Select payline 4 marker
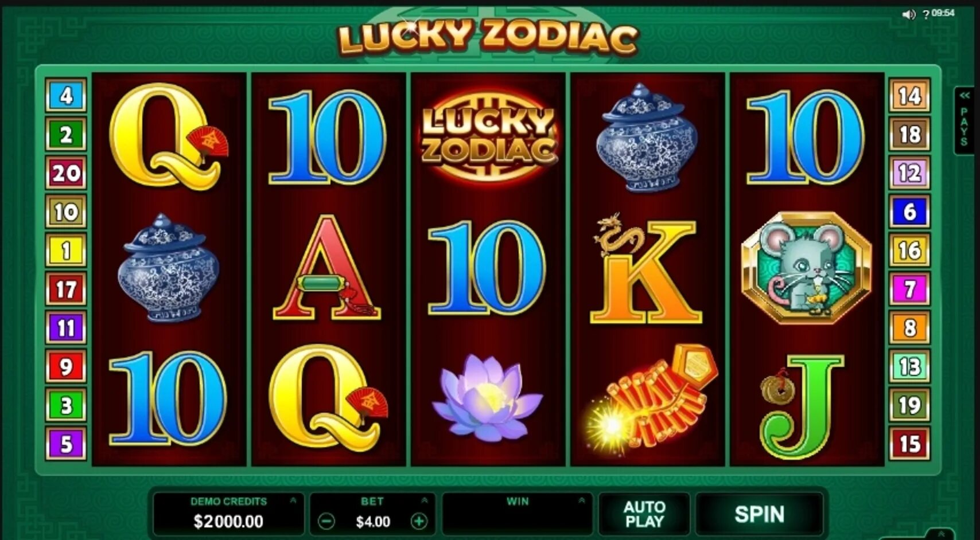The image size is (980, 540). click(x=66, y=95)
